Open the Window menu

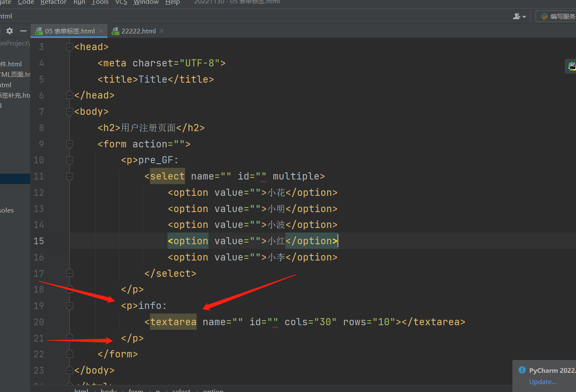point(146,3)
